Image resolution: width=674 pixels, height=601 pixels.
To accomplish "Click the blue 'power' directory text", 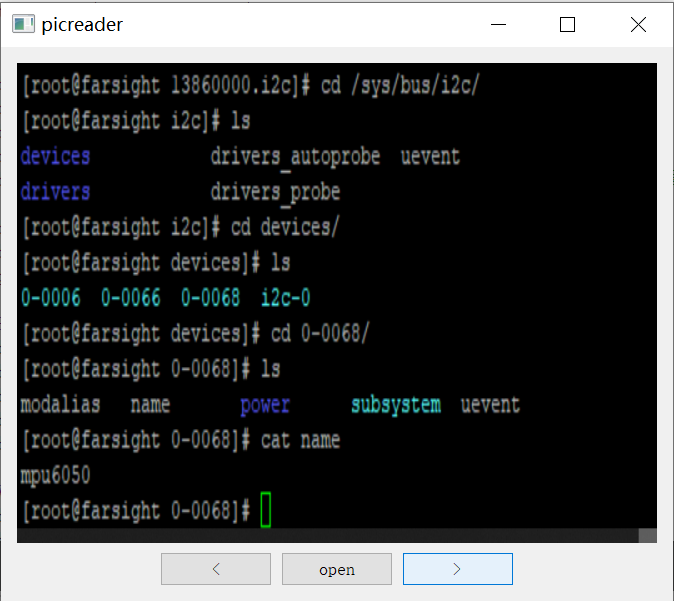I will click(x=265, y=406).
